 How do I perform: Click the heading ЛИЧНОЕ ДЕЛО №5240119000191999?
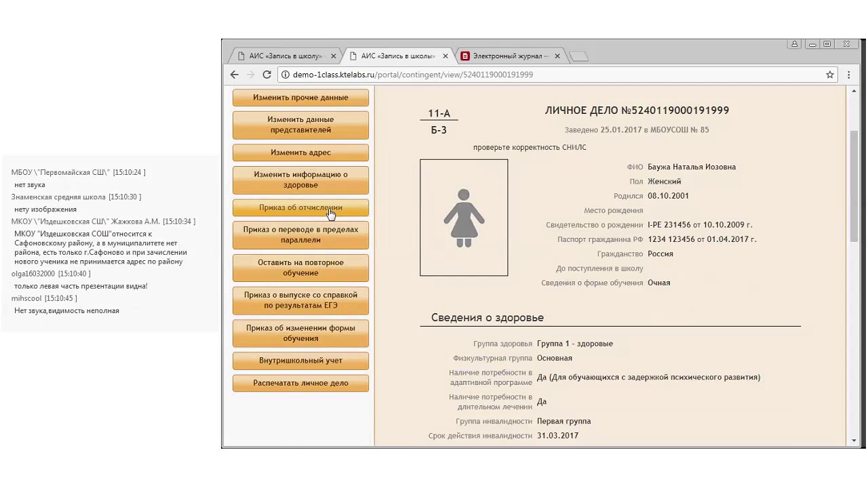[x=637, y=110]
